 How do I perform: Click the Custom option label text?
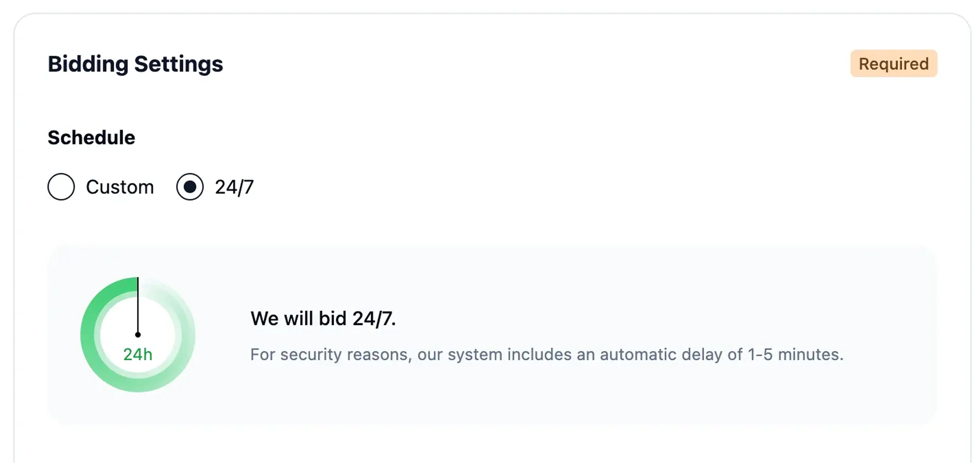point(120,187)
